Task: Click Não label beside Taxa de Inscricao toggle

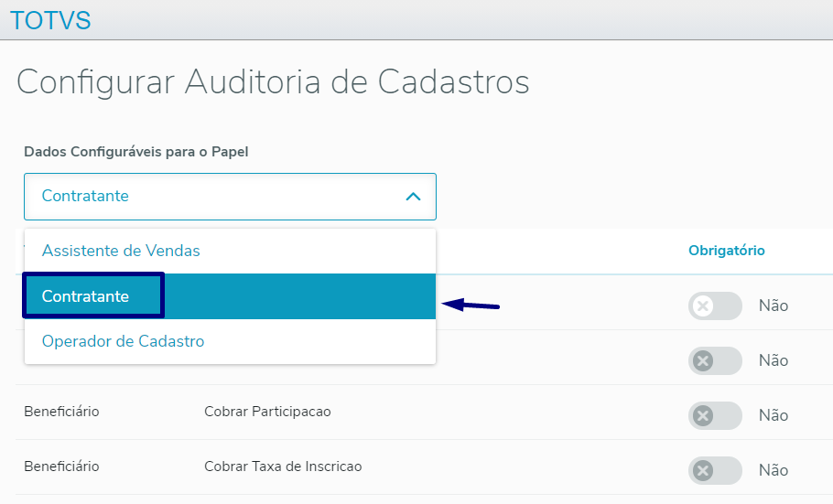Action: (773, 470)
